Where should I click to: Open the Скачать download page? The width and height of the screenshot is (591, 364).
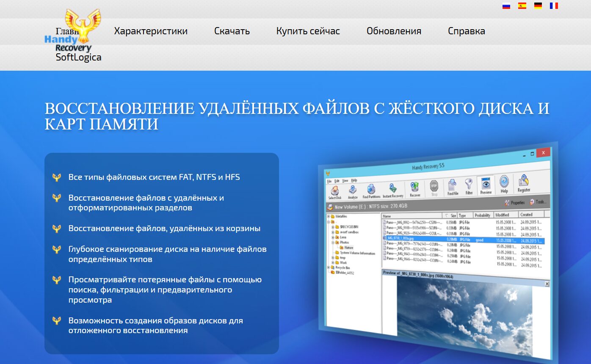pos(232,30)
